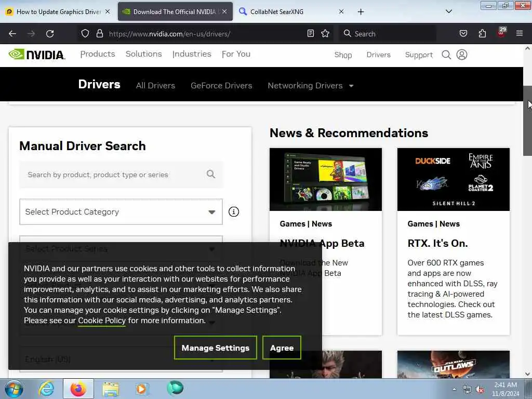The height and width of the screenshot is (399, 532).
Task: Switch to the CollabNet SearXNG tab
Action: [290, 11]
